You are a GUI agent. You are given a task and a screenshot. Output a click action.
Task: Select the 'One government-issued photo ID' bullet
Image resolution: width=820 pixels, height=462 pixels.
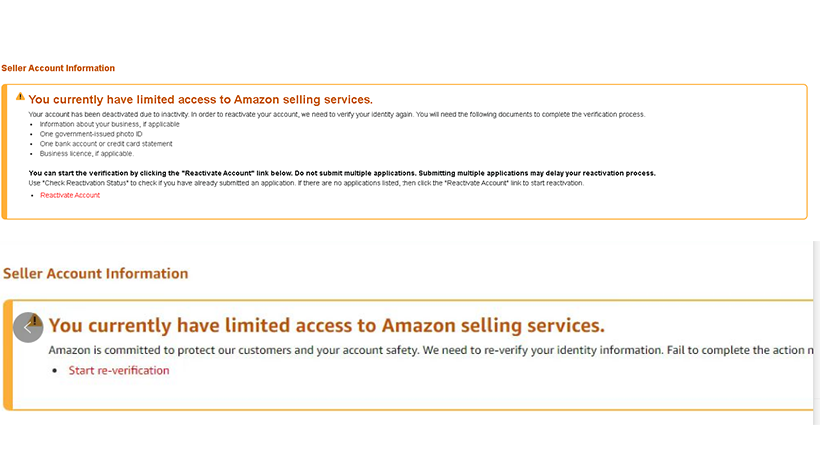[91, 134]
